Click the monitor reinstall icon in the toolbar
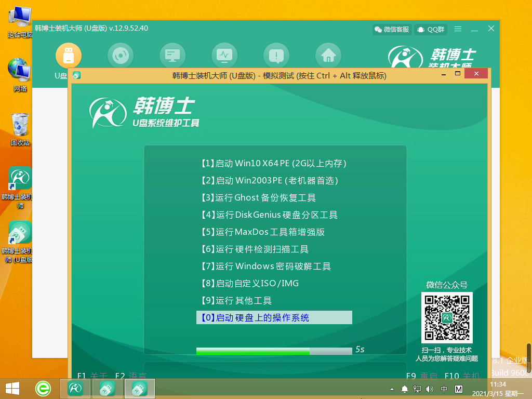Image resolution: width=532 pixels, height=399 pixels. pos(172,55)
